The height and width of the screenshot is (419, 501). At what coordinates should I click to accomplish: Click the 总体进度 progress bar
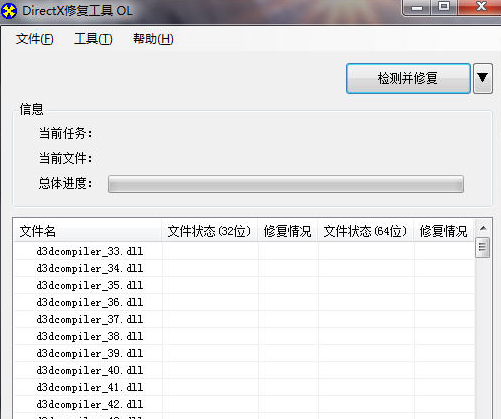(x=286, y=184)
